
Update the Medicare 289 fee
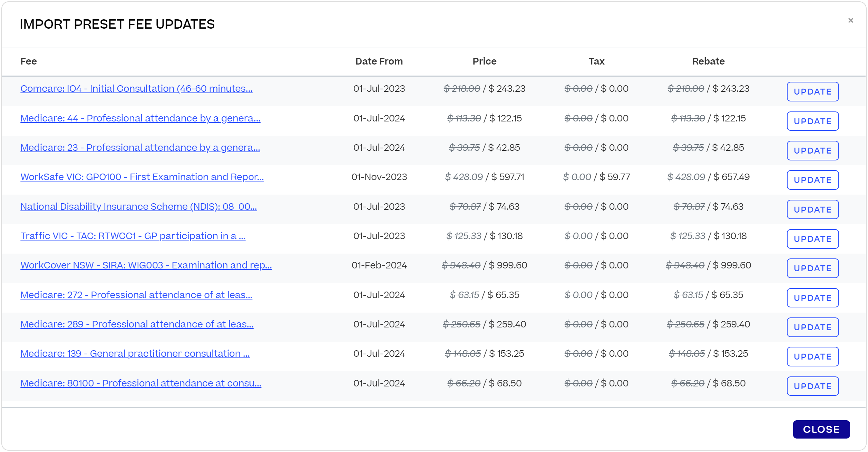click(812, 327)
